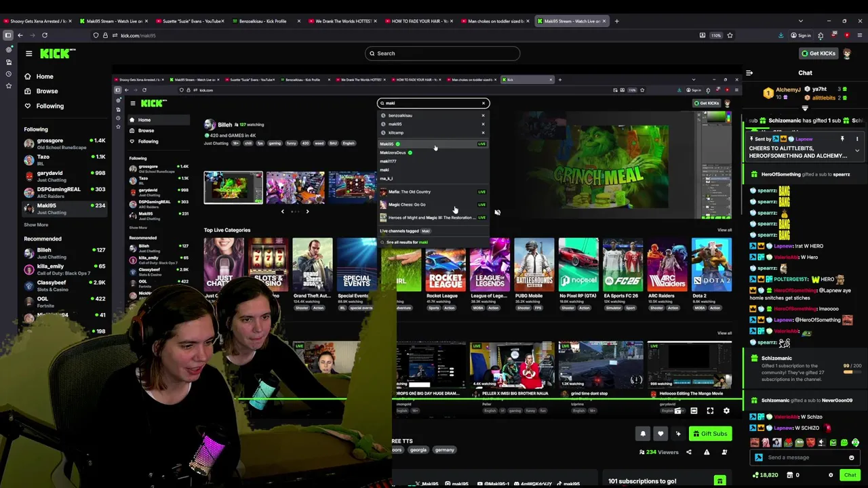The width and height of the screenshot is (868, 488).
Task: Open chat settings gear
Action: pyautogui.click(x=831, y=475)
